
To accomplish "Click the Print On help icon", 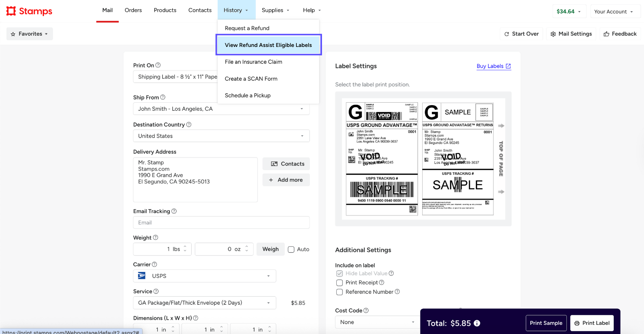I will tap(158, 65).
